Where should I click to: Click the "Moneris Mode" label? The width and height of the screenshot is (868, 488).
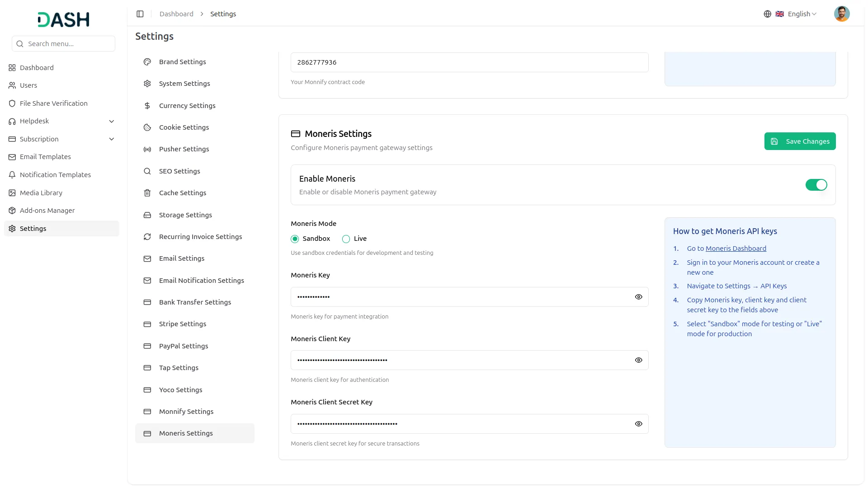[313, 224]
